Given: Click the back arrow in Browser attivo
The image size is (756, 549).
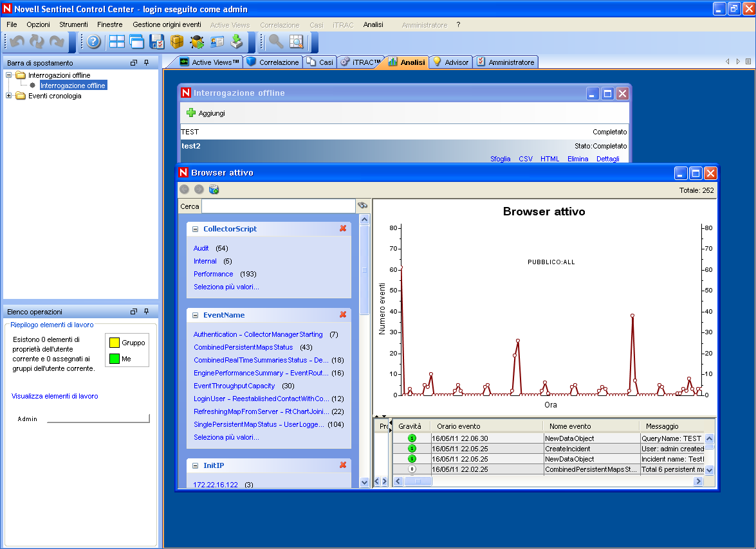Looking at the screenshot, I should 184,189.
